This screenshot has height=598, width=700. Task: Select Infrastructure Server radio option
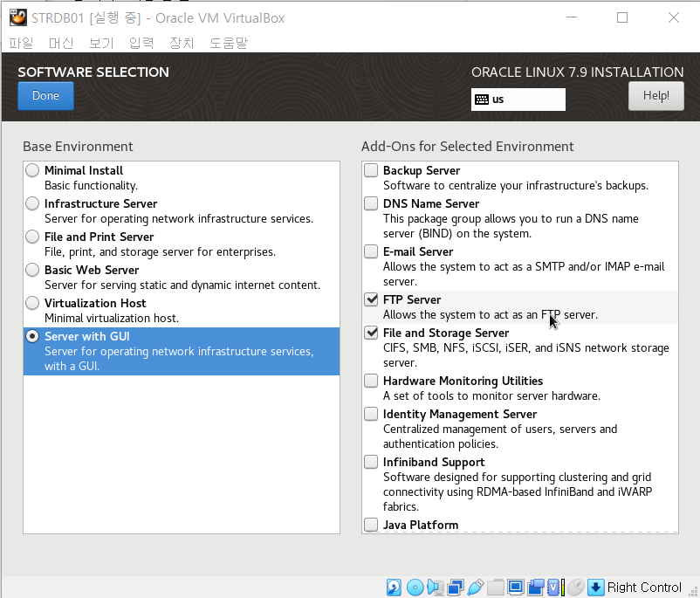(x=32, y=203)
